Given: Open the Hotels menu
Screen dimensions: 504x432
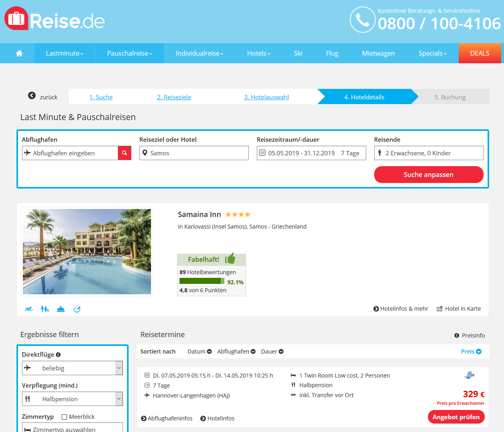Looking at the screenshot, I should (x=258, y=53).
